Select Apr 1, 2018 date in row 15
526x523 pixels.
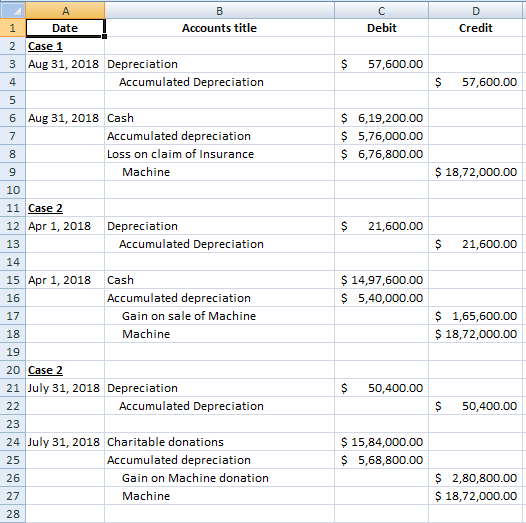(x=65, y=280)
